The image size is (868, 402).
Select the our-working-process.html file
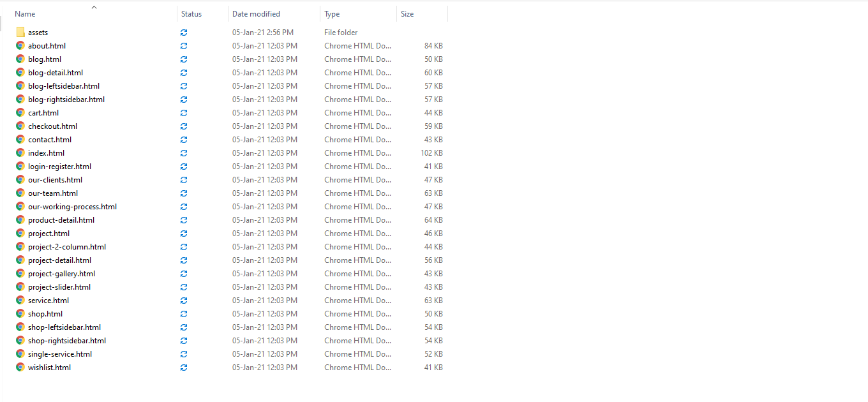pos(72,207)
